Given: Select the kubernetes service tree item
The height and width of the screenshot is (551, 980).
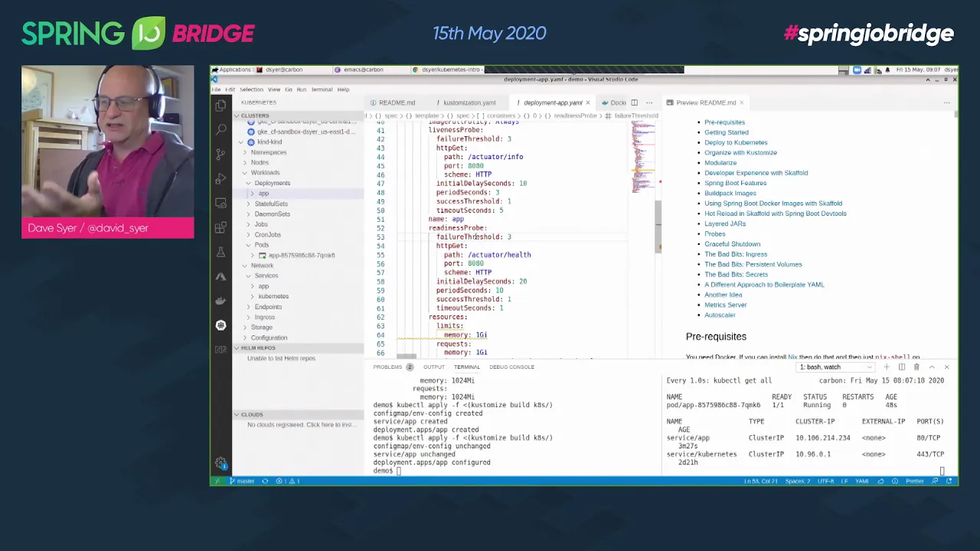Looking at the screenshot, I should pyautogui.click(x=273, y=296).
